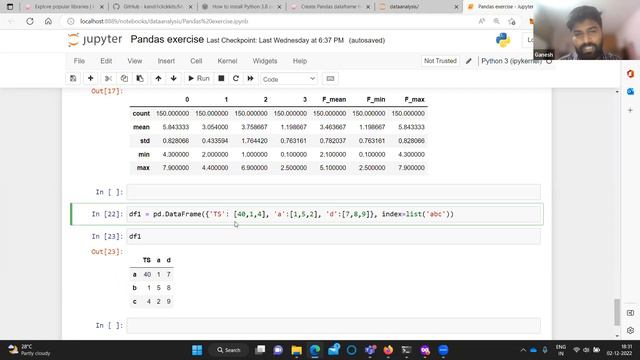This screenshot has width=640, height=360.
Task: Click the page zoom icon in address bar
Action: (x=496, y=21)
